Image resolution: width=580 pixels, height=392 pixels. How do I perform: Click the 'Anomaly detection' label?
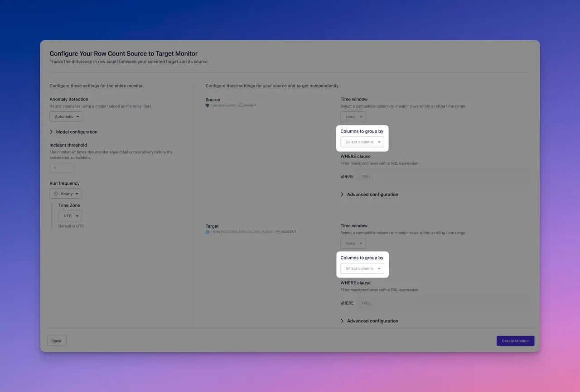[x=69, y=99]
